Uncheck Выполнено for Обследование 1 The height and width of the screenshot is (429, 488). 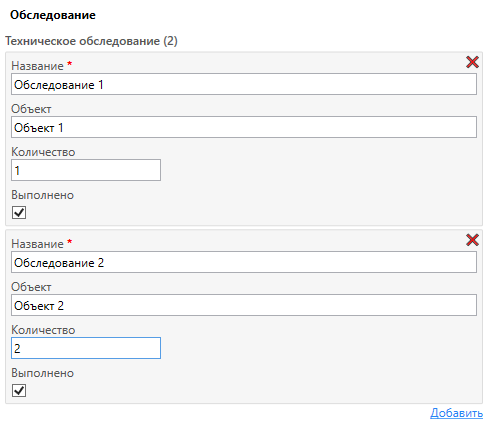(19, 212)
